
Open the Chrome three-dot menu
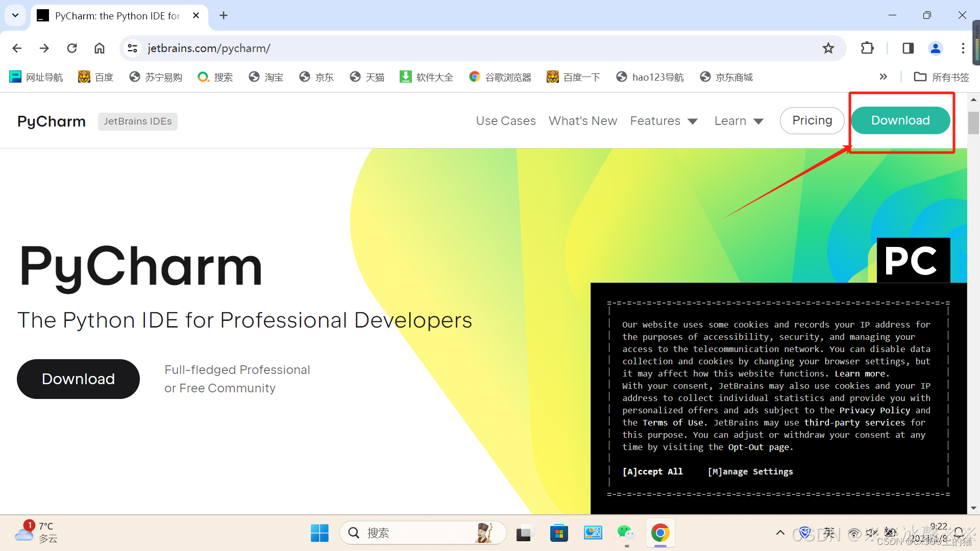[x=963, y=48]
